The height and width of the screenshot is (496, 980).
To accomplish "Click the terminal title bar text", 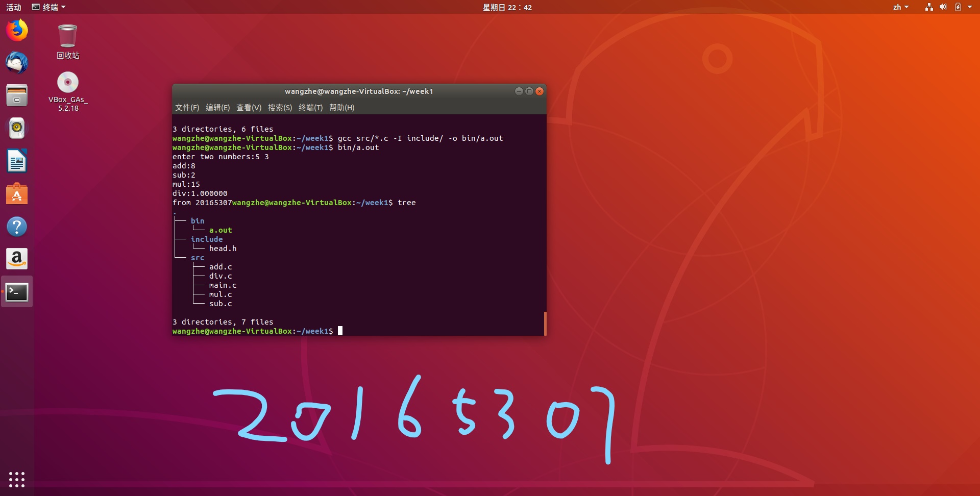I will coord(359,91).
